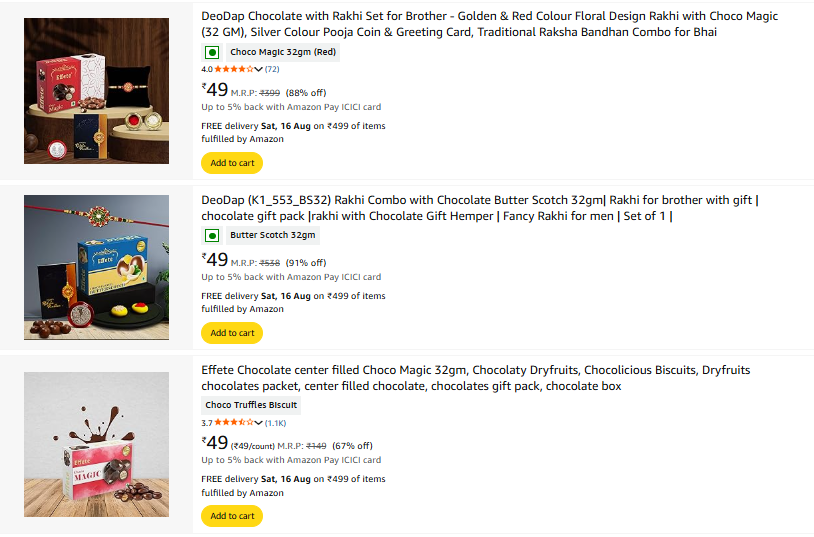The height and width of the screenshot is (537, 814).
Task: Add DeoDap Chocolate Rakhi Set to cart
Action: tap(232, 163)
